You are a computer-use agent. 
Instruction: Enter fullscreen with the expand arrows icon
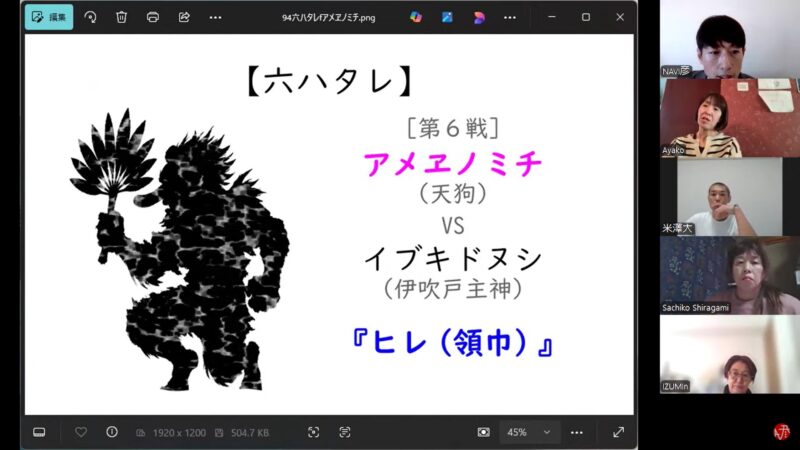tap(618, 433)
